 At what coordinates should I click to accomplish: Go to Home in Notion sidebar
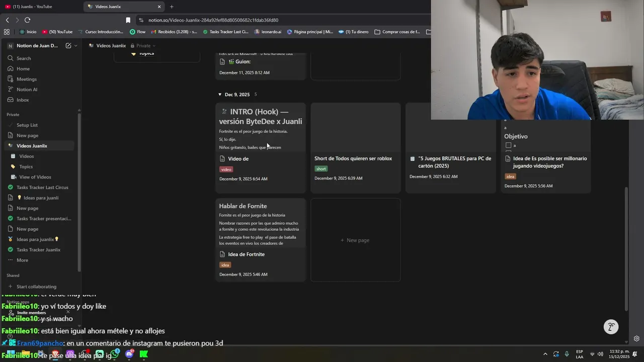[x=40, y=69]
